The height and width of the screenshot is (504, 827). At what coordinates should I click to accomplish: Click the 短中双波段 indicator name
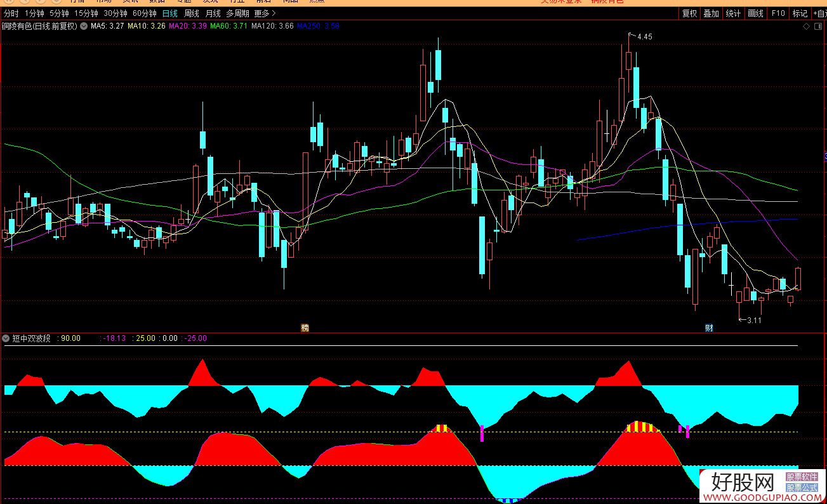coord(32,338)
